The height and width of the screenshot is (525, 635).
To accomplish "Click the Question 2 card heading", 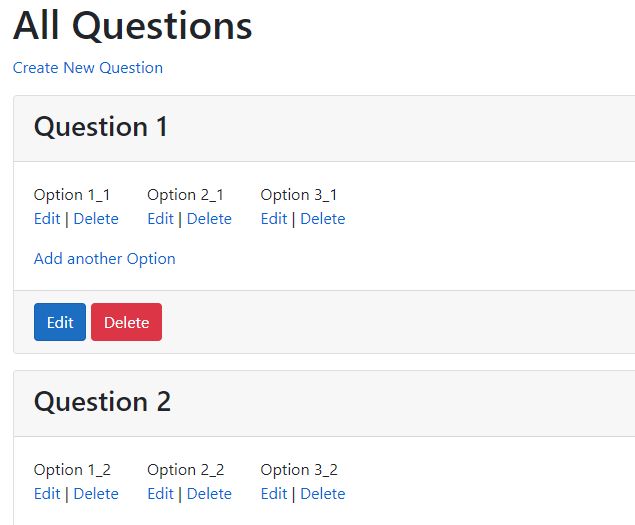I will click(x=102, y=402).
